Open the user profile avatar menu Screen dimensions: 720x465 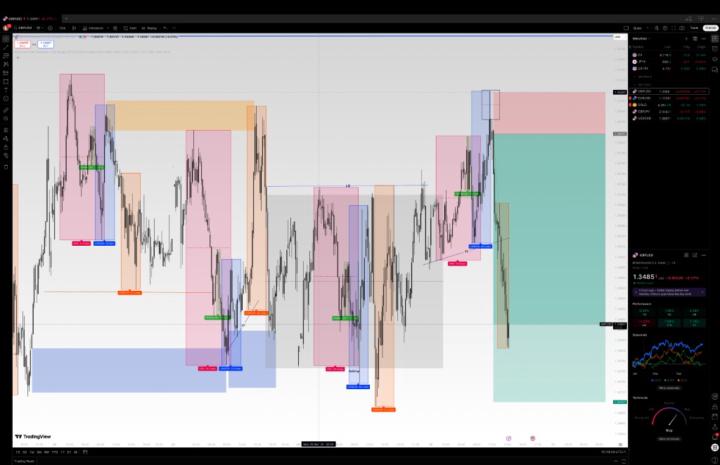pyautogui.click(x=6, y=28)
